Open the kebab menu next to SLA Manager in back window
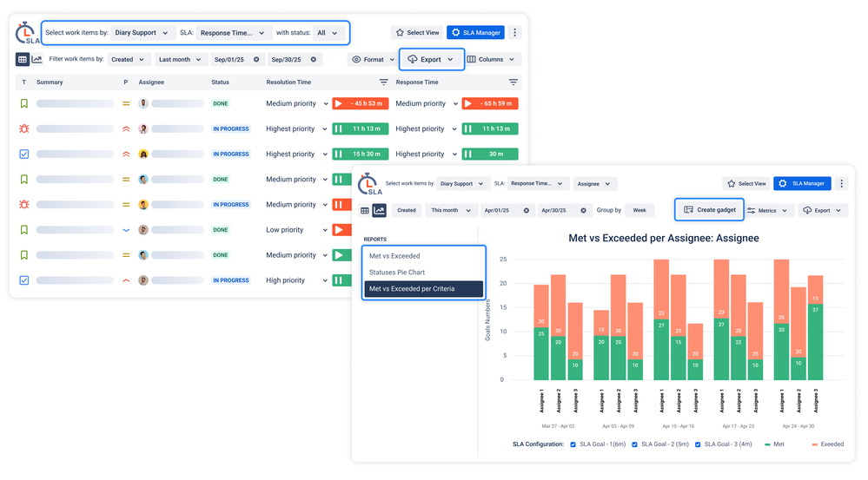Image resolution: width=868 pixels, height=480 pixels. pos(515,33)
